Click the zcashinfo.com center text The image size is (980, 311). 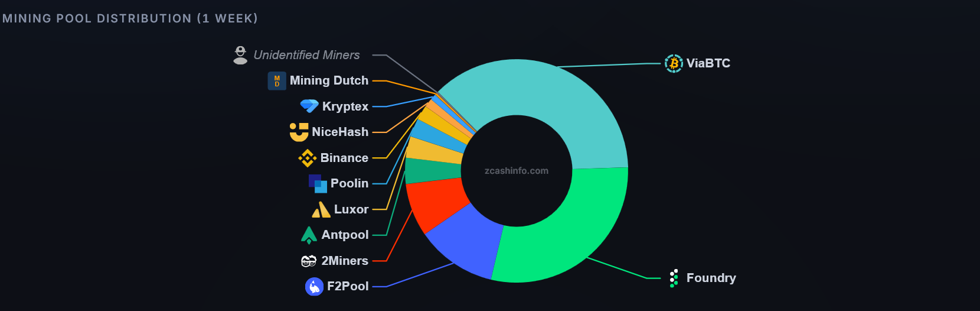pos(517,171)
